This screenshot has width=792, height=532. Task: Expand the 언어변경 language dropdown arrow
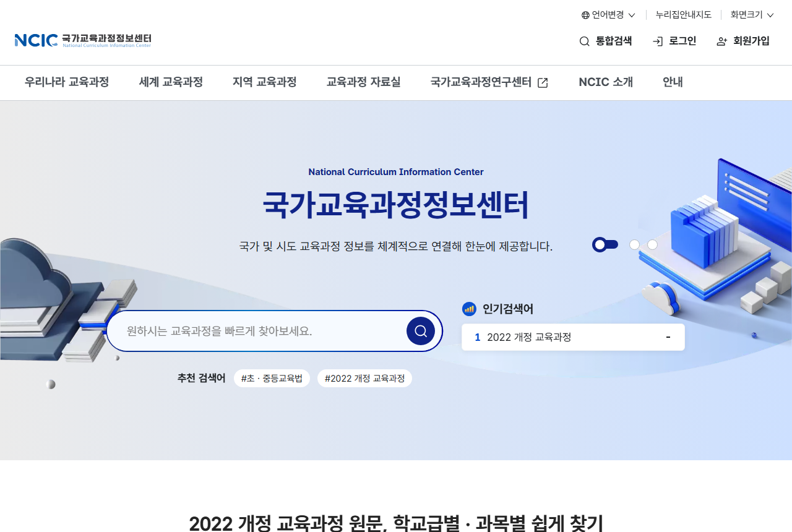[632, 15]
